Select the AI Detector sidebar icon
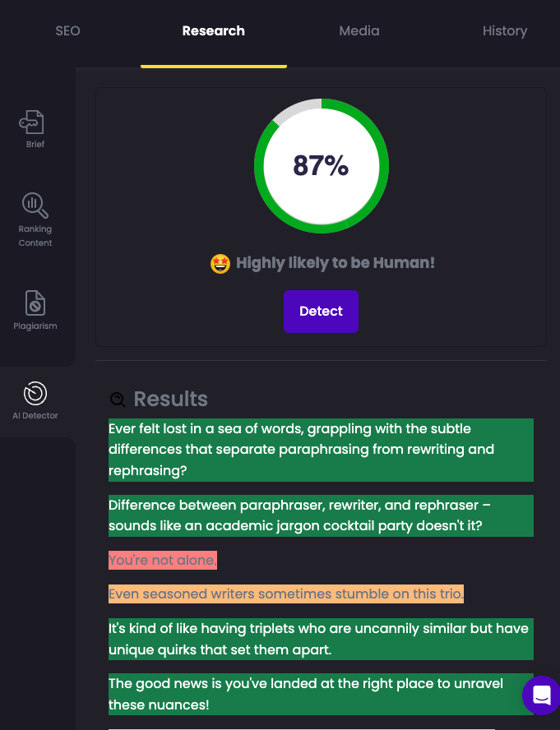Image resolution: width=560 pixels, height=730 pixels. click(34, 394)
